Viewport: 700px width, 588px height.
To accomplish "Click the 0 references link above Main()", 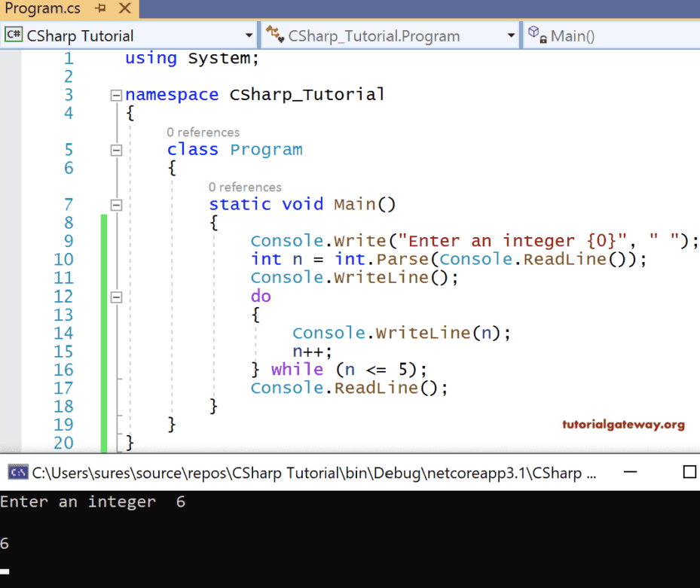I will click(245, 187).
